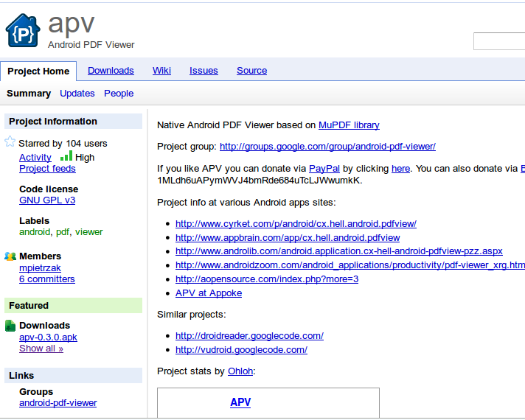The image size is (525, 420).
Task: Open member mpietrzak's profile link
Action: [40, 268]
